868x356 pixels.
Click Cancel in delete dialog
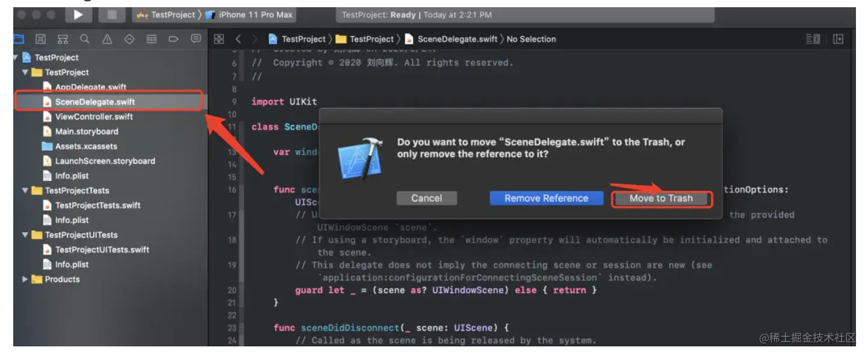point(427,198)
